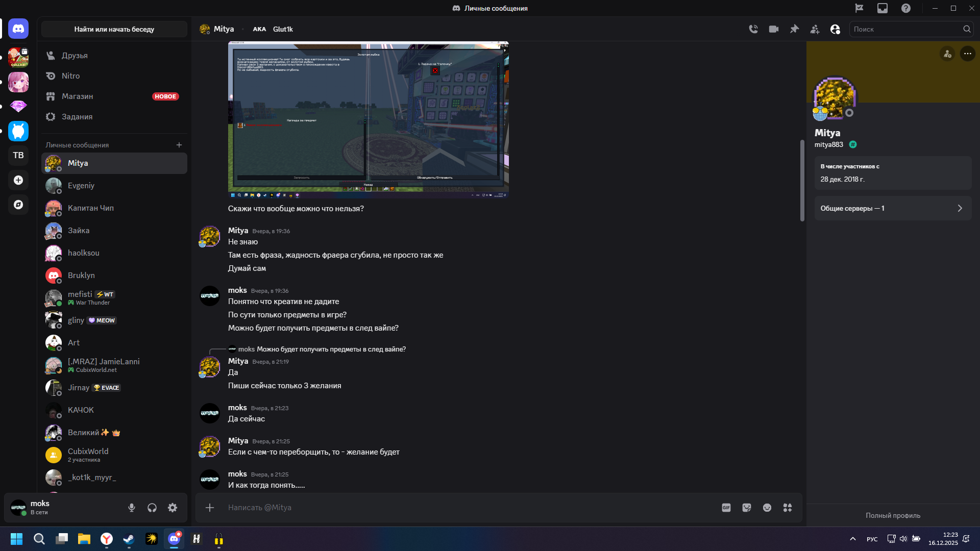Open the sticker picker
The width and height of the screenshot is (980, 551).
[x=747, y=508]
